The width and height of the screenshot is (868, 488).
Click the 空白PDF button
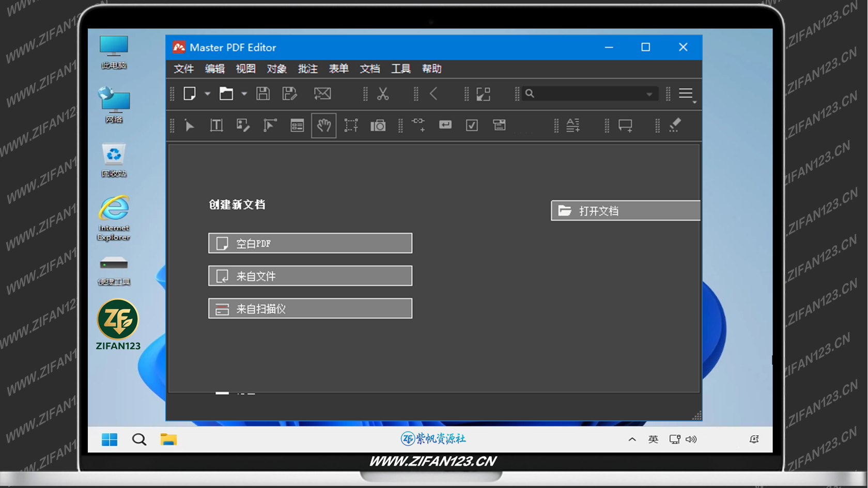coord(310,243)
